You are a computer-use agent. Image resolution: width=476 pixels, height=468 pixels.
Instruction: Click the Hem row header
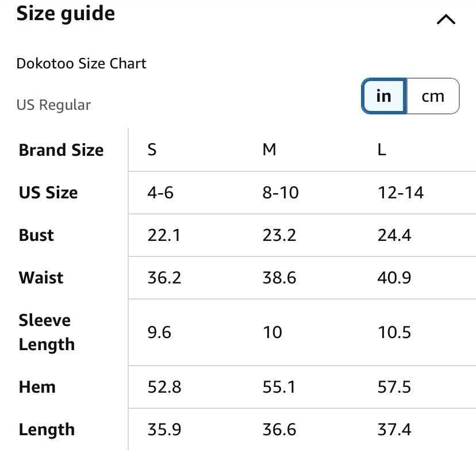click(37, 387)
